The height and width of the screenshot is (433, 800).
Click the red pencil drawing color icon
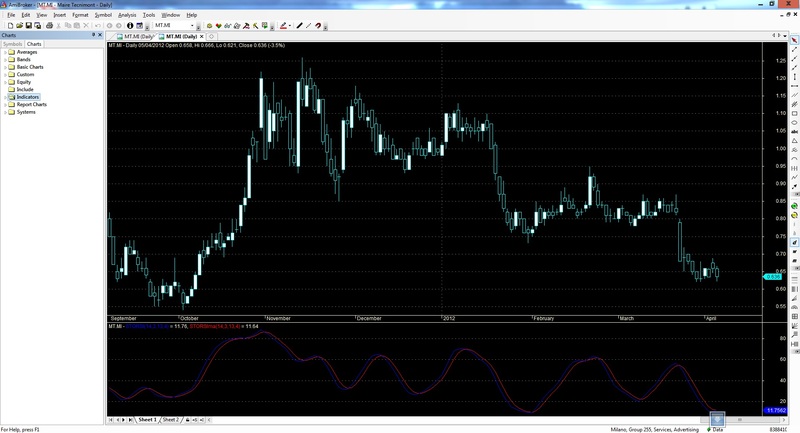[283, 26]
